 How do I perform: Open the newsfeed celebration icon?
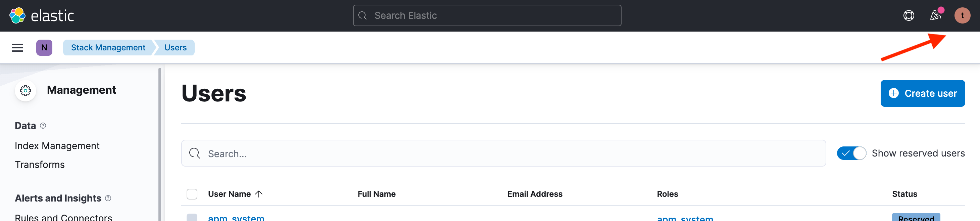point(935,16)
